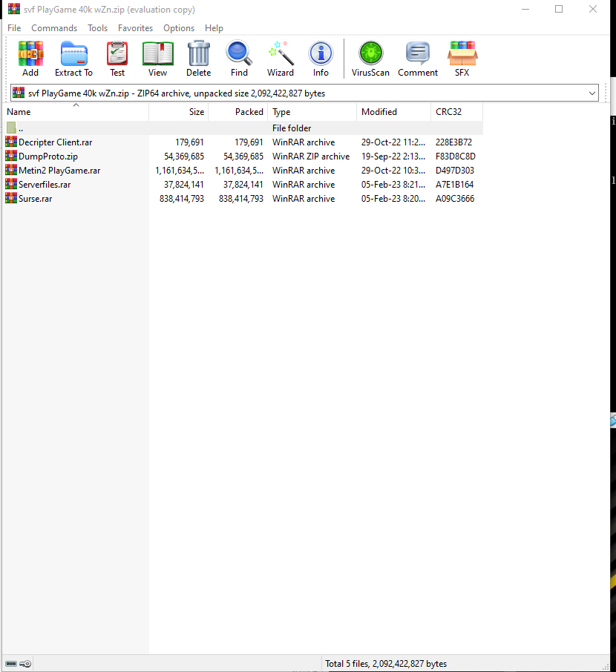Click CRC32 value A09C3666

(455, 199)
